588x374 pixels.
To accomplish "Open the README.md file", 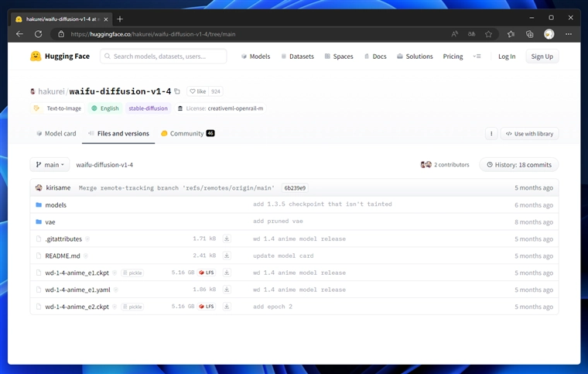I will click(x=63, y=256).
